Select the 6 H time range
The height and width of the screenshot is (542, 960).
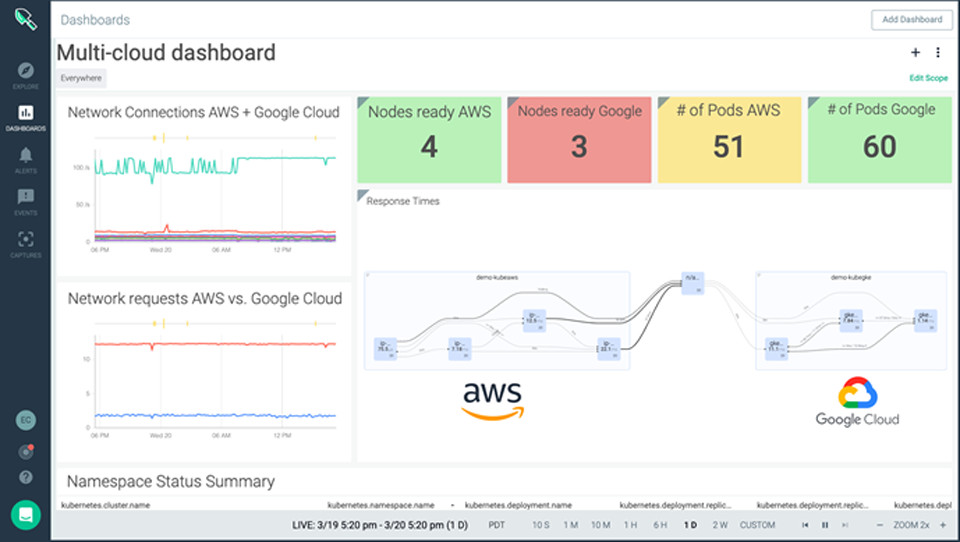click(660, 525)
